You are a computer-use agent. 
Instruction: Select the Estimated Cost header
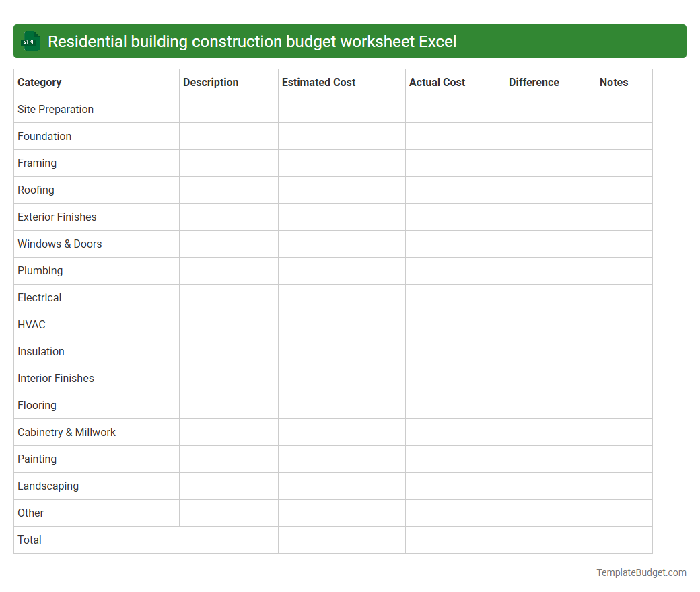pos(318,82)
